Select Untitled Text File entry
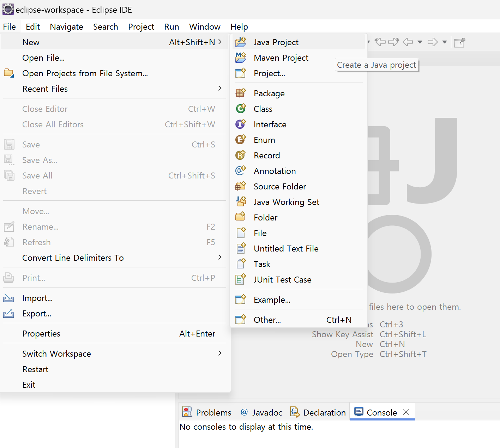The image size is (500, 448). pyautogui.click(x=299, y=248)
